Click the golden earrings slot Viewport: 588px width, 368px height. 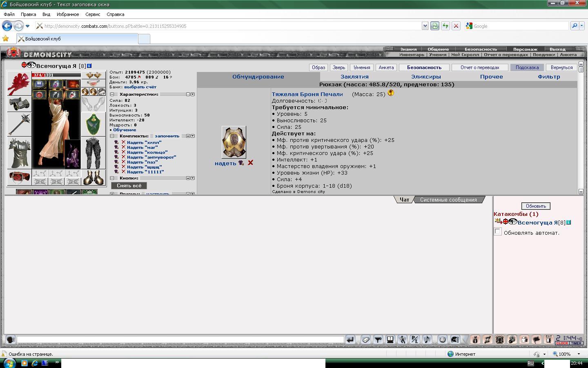pyautogui.click(x=94, y=75)
